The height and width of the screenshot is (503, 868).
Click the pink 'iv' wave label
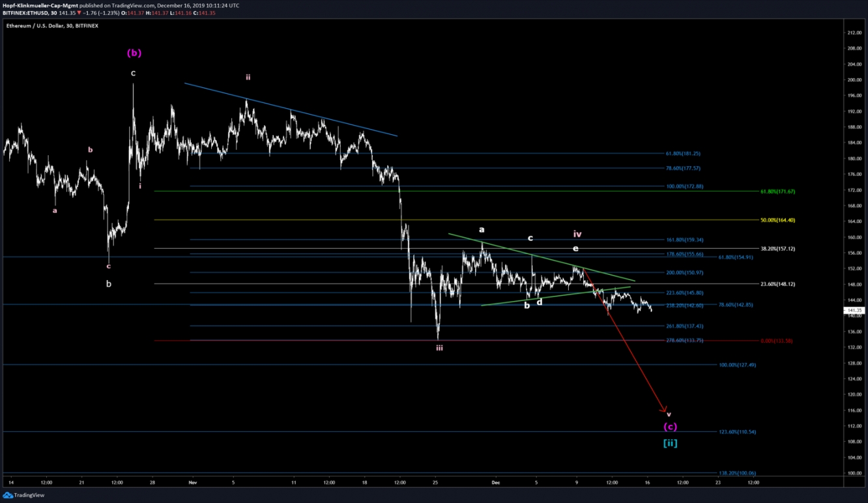tap(577, 234)
